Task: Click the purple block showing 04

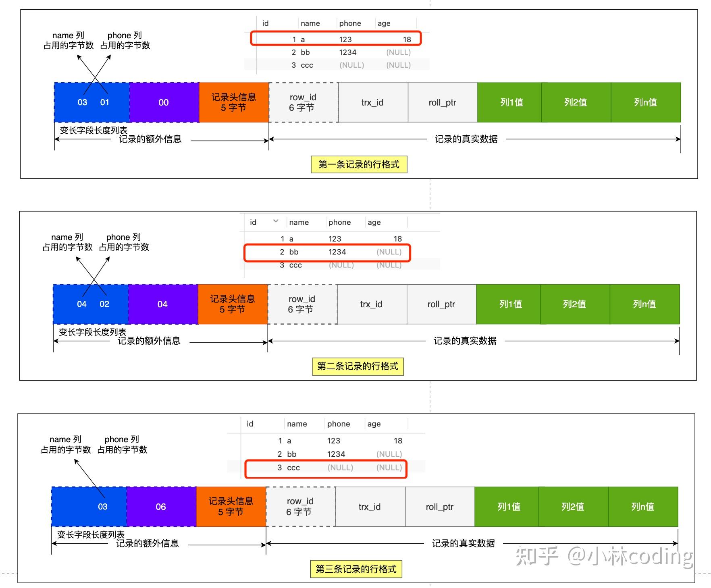Action: (x=163, y=304)
